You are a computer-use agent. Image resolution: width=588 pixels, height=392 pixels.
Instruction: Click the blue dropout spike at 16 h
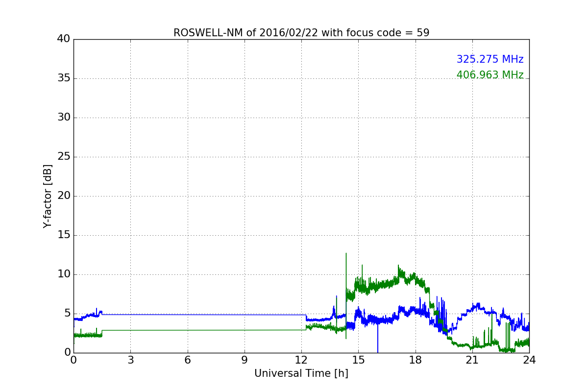pyautogui.click(x=377, y=337)
